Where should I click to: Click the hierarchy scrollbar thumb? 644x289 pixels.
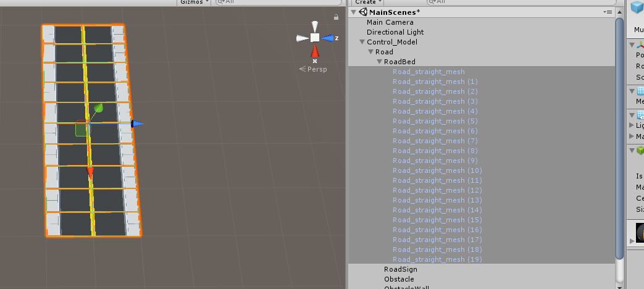click(x=619, y=138)
